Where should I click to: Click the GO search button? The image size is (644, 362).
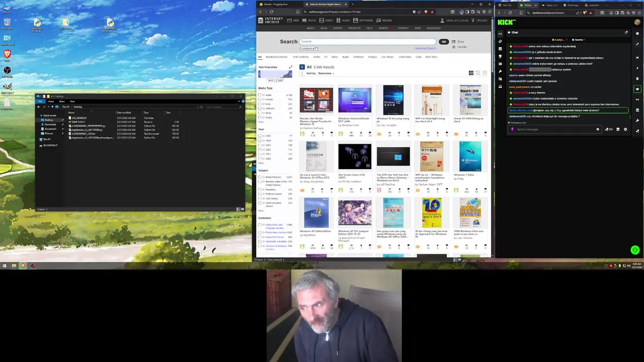click(x=444, y=42)
